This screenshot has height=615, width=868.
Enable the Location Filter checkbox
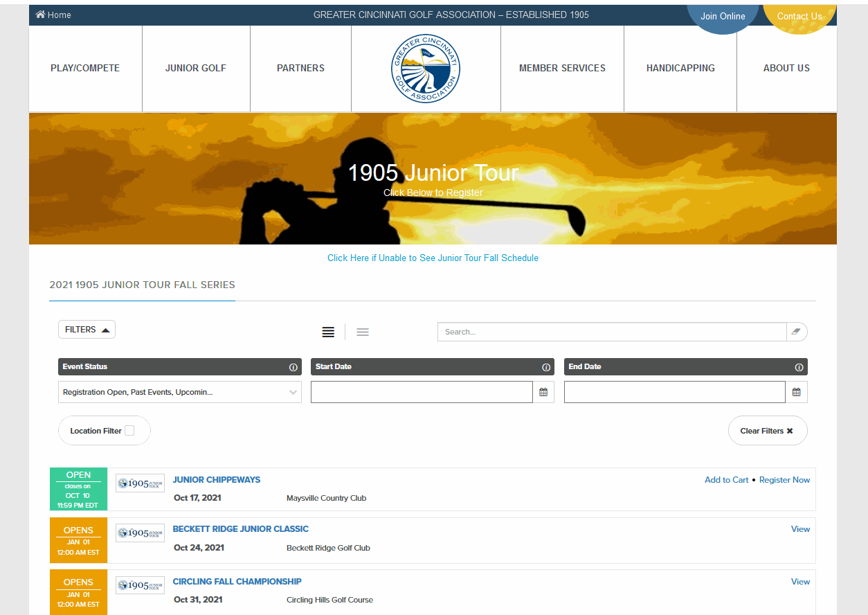pyautogui.click(x=129, y=431)
